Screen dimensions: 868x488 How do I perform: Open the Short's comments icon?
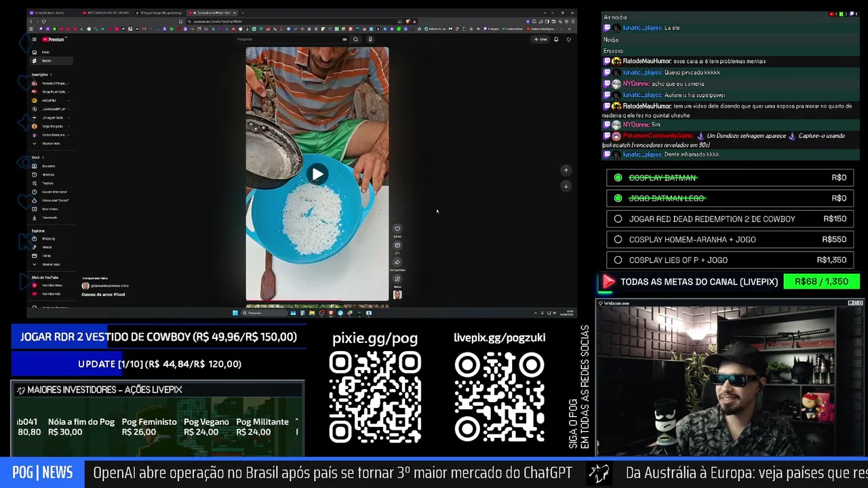397,245
